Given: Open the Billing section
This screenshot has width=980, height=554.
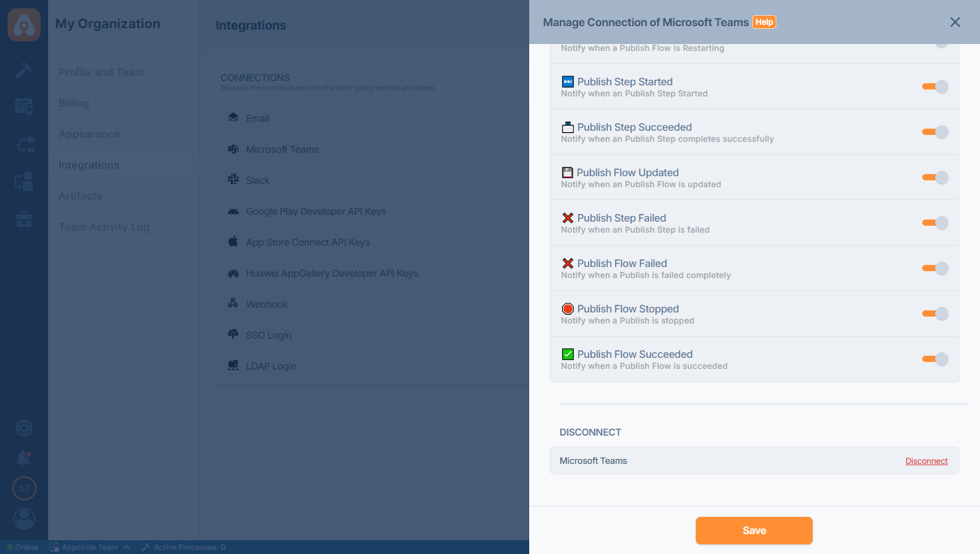Looking at the screenshot, I should pyautogui.click(x=74, y=103).
